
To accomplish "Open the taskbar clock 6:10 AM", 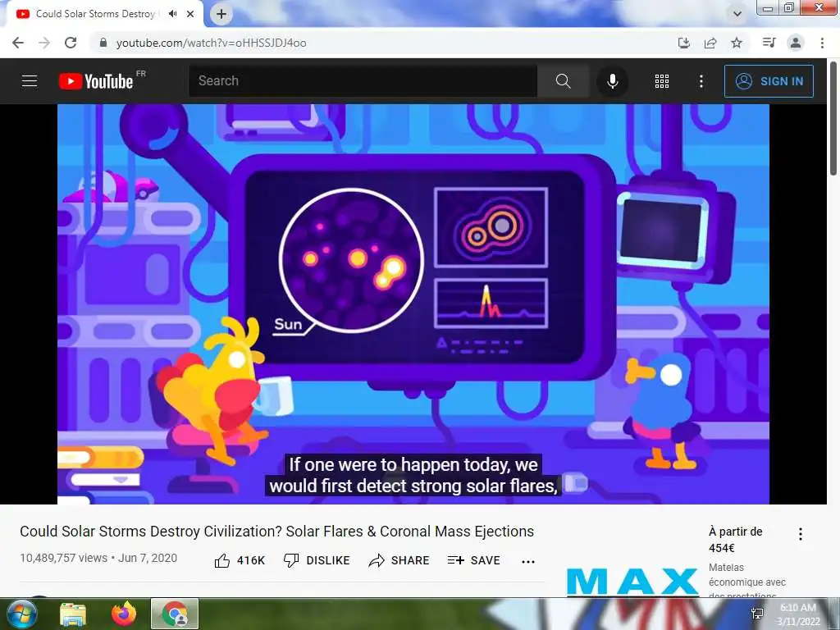I will tap(798, 614).
